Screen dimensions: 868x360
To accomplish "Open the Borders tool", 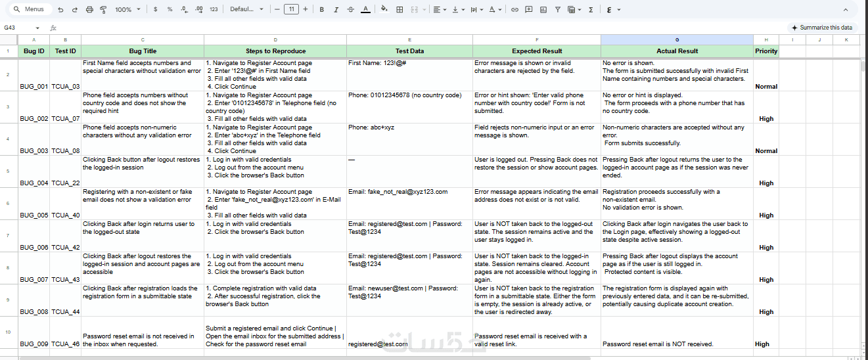I will [400, 10].
